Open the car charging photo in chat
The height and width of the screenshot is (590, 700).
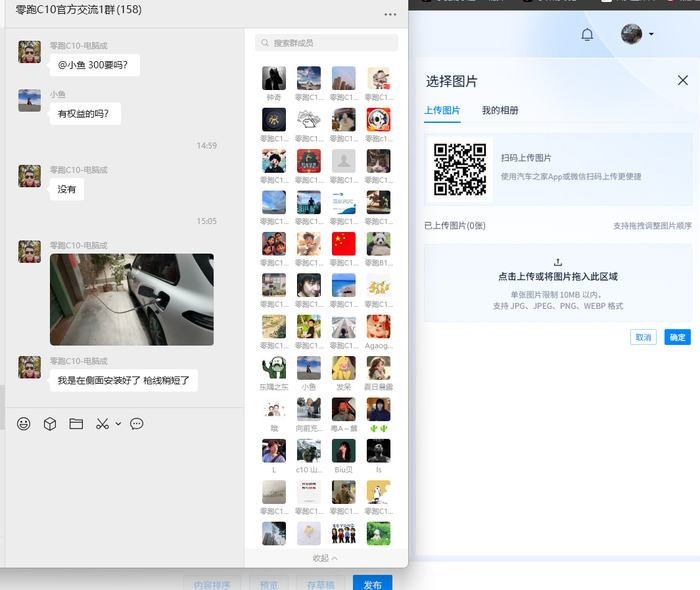coord(131,299)
